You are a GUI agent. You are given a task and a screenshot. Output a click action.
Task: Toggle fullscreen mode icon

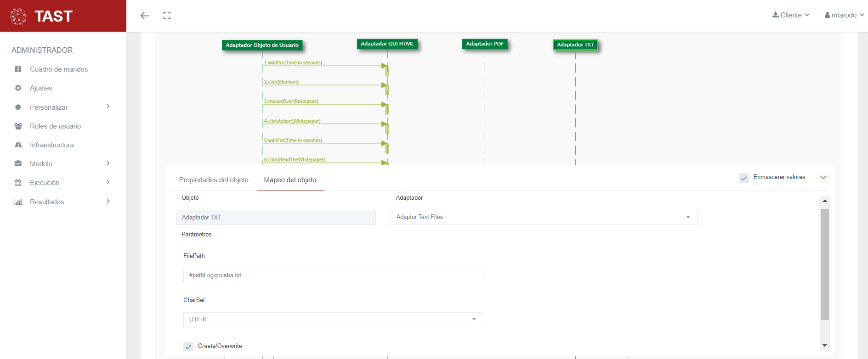coord(167,16)
